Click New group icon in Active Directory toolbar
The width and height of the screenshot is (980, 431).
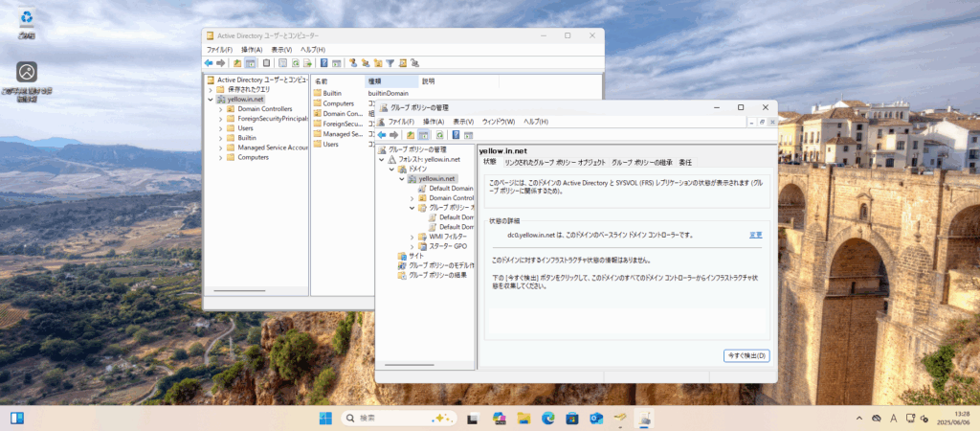(x=366, y=62)
